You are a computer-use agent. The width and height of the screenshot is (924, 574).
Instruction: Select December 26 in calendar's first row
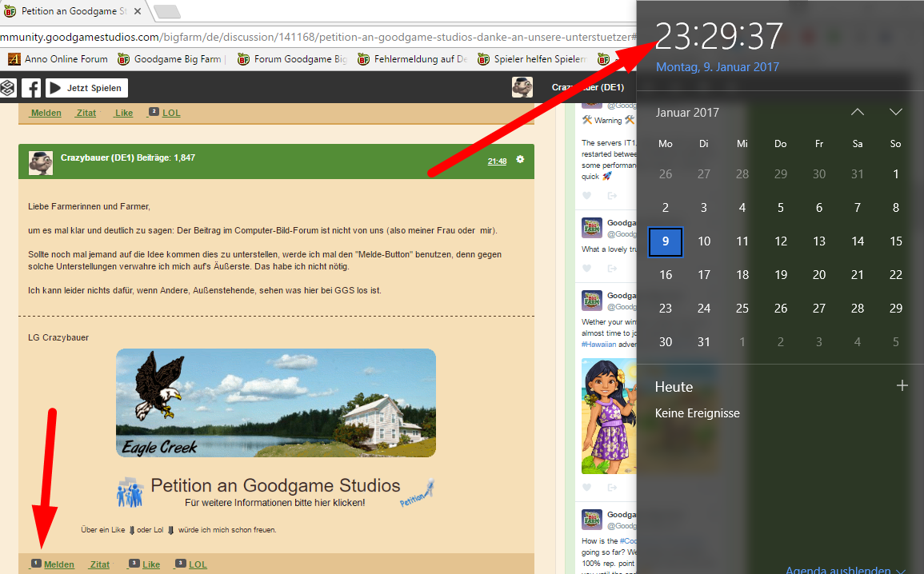(666, 174)
